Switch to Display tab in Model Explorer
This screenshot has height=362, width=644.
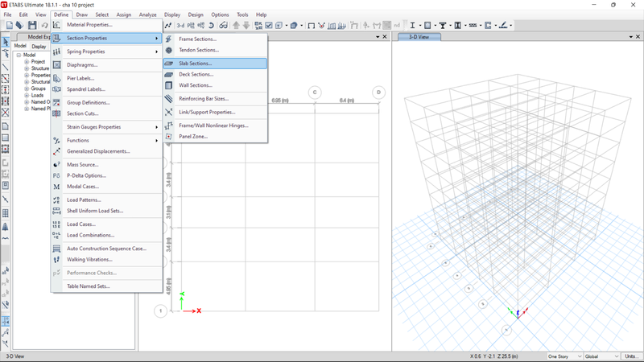coord(39,47)
